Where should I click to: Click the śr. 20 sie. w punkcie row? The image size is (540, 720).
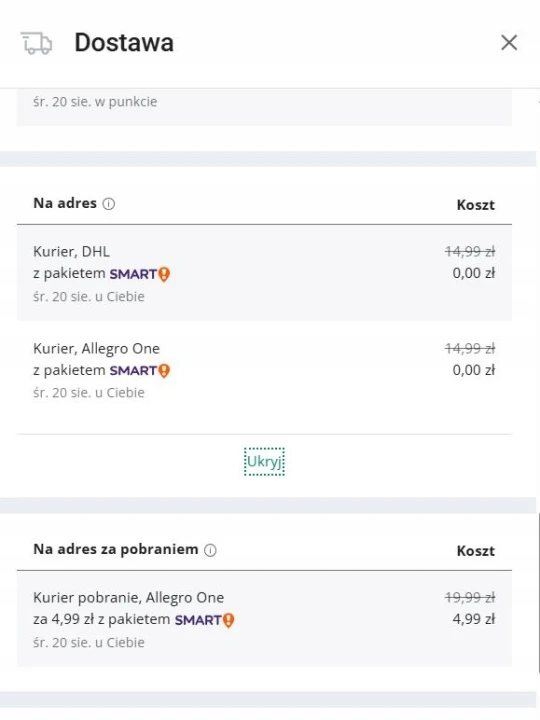point(264,107)
